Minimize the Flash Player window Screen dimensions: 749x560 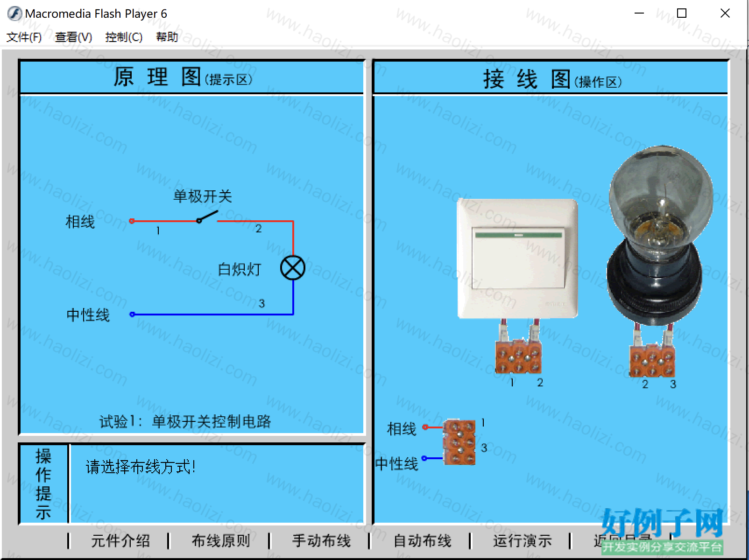(x=639, y=13)
